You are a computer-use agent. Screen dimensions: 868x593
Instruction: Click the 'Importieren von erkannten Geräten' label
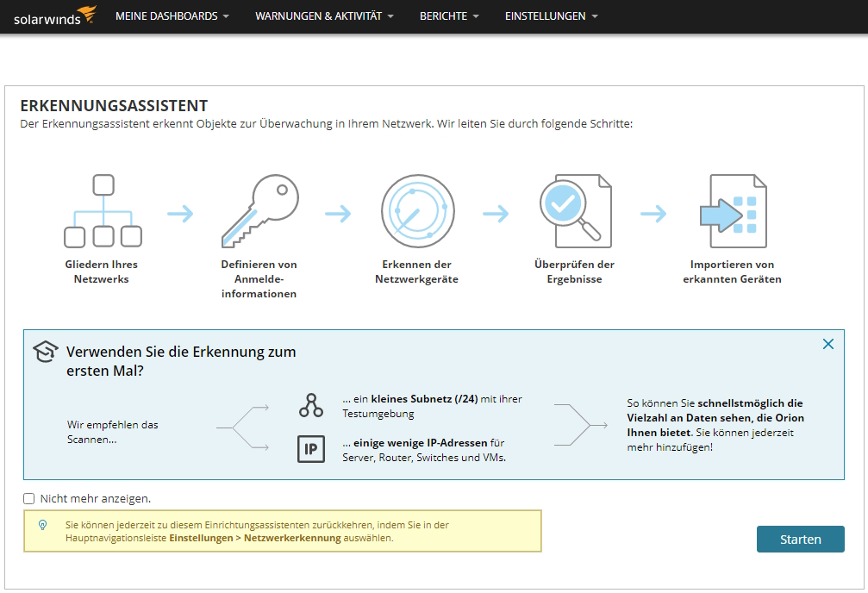pos(732,272)
